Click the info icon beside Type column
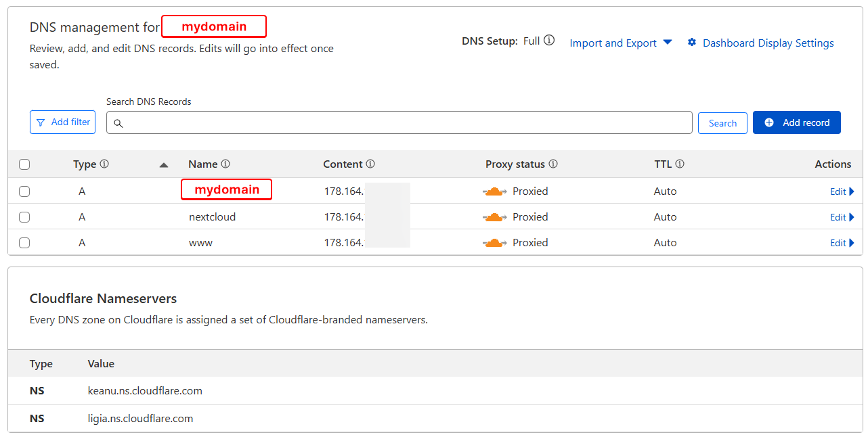The width and height of the screenshot is (868, 437). pos(104,164)
